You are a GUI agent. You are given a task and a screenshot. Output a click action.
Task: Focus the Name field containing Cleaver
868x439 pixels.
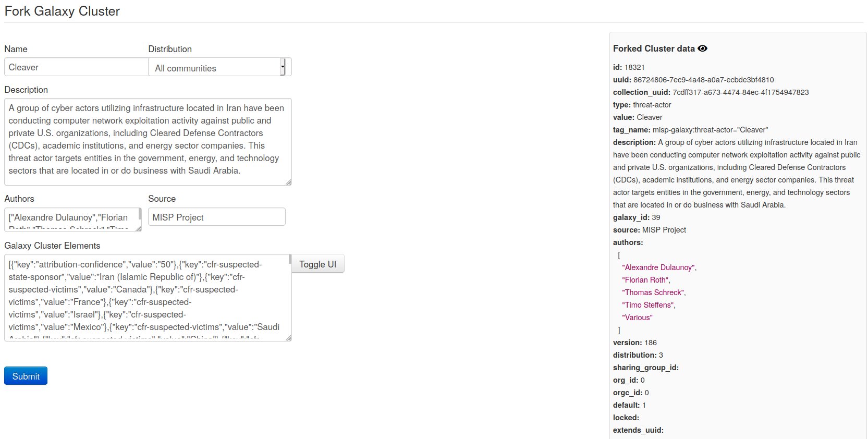point(76,67)
